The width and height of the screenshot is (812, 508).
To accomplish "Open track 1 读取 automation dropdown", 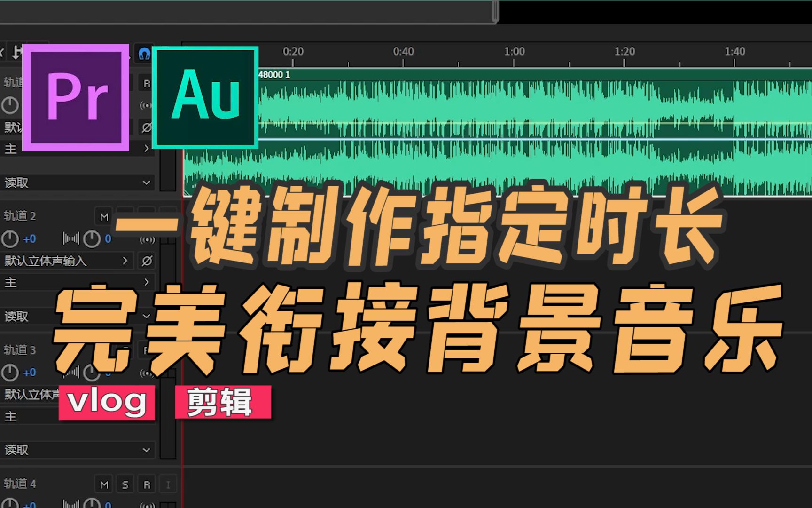I will click(x=78, y=183).
